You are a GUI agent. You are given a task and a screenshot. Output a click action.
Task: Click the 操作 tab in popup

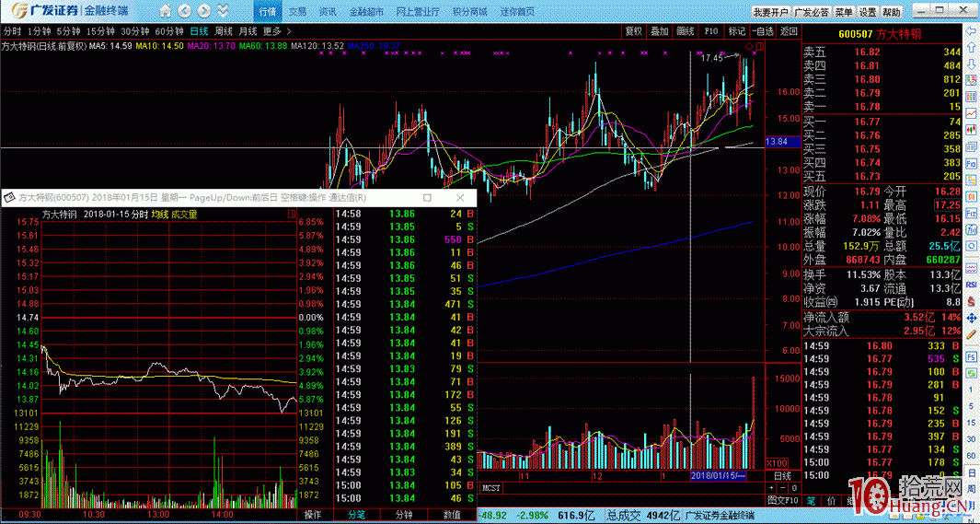click(x=313, y=515)
